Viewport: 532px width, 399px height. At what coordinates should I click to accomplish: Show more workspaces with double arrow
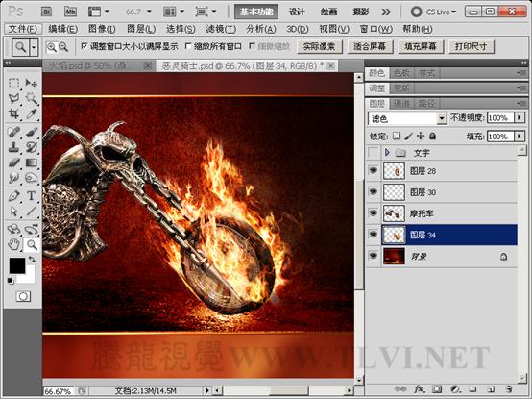(x=386, y=12)
